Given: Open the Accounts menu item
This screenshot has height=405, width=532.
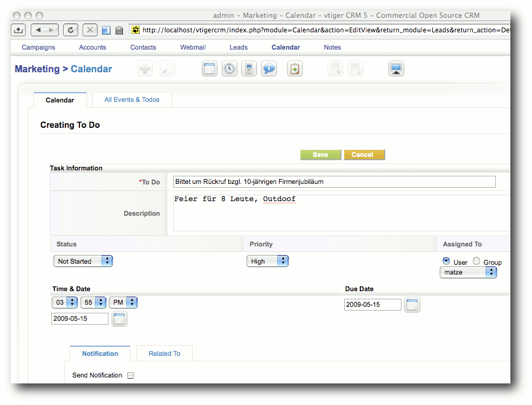Looking at the screenshot, I should point(93,47).
